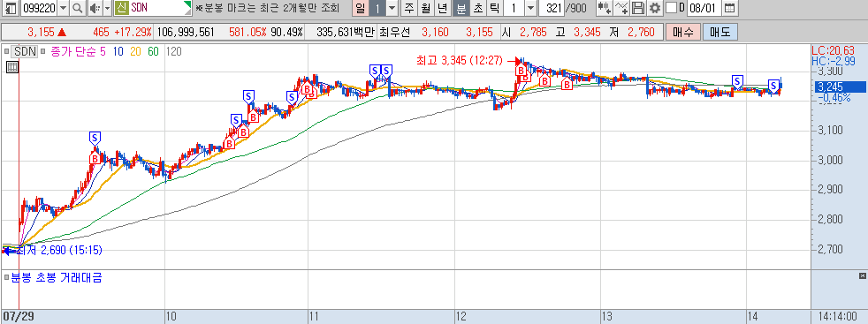Screen dimensions: 868x324
Task: Click the 321 bar count input field
Action: pyautogui.click(x=552, y=8)
